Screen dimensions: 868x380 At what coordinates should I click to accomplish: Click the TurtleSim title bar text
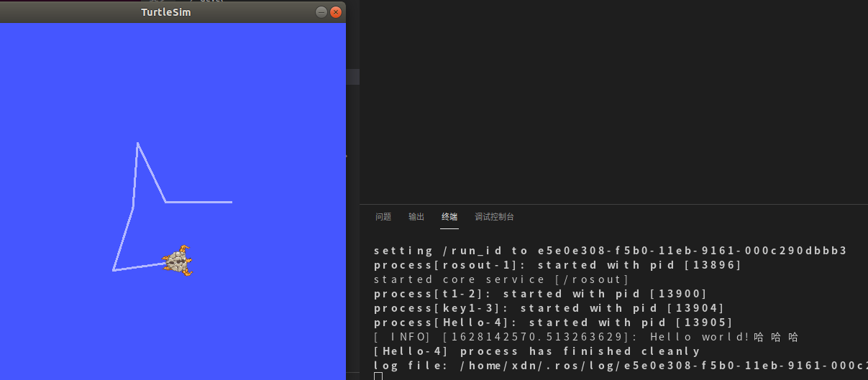[166, 12]
